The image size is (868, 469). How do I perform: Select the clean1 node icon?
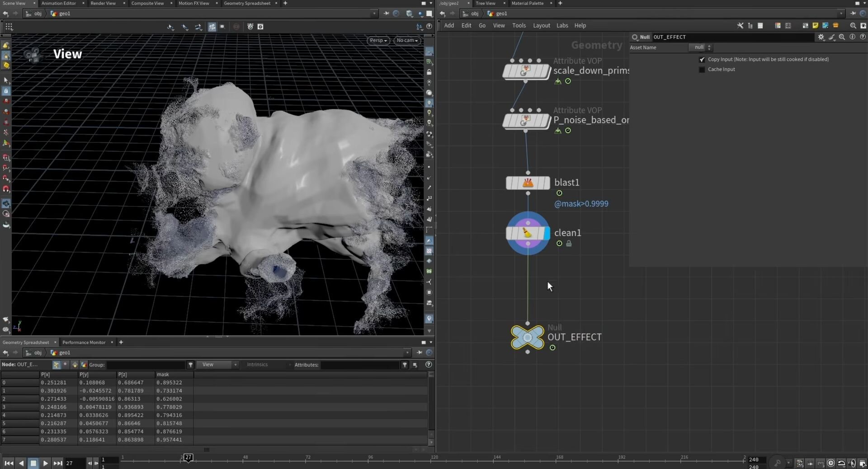(x=528, y=233)
